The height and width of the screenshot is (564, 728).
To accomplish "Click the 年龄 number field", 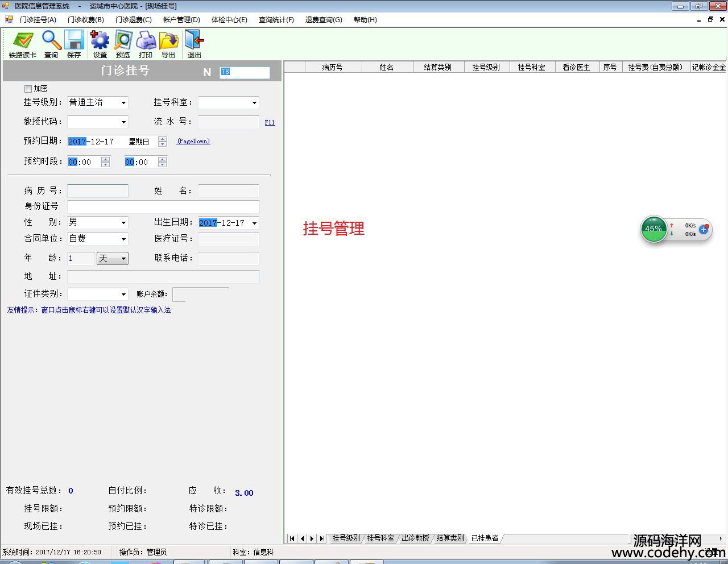I will 81,259.
